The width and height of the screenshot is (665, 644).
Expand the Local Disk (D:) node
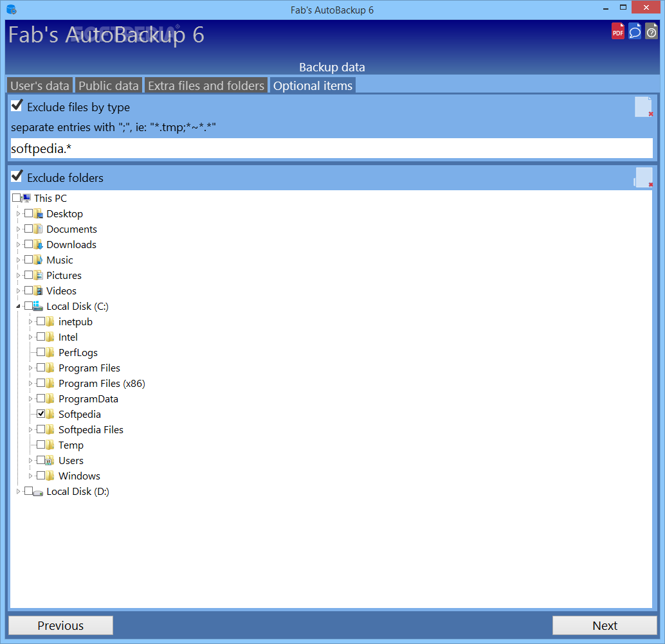point(18,492)
